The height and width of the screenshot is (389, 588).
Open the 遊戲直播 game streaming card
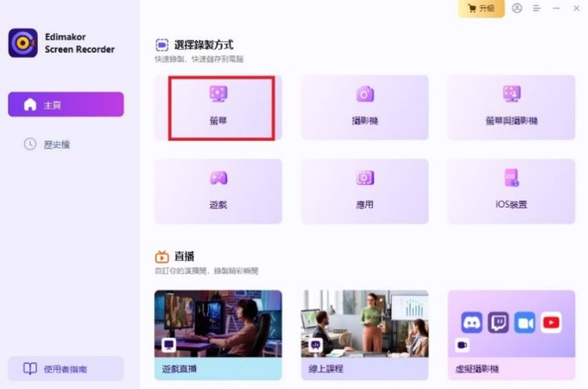tap(218, 335)
